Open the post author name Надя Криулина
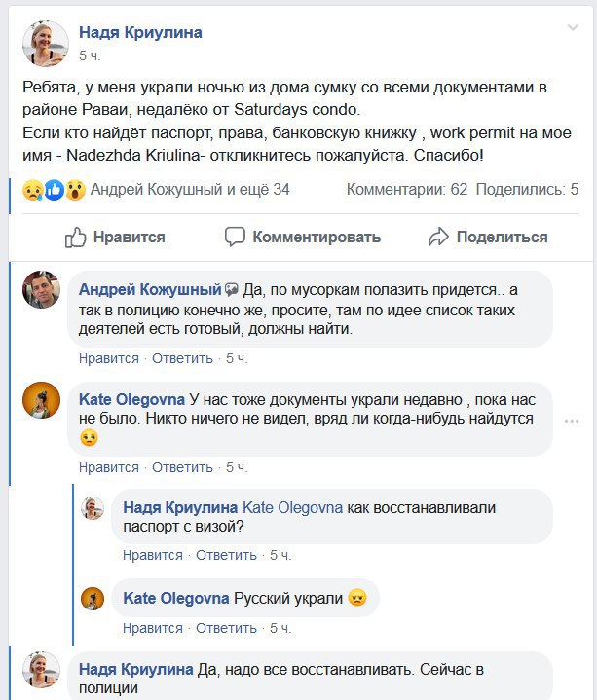 pos(140,33)
